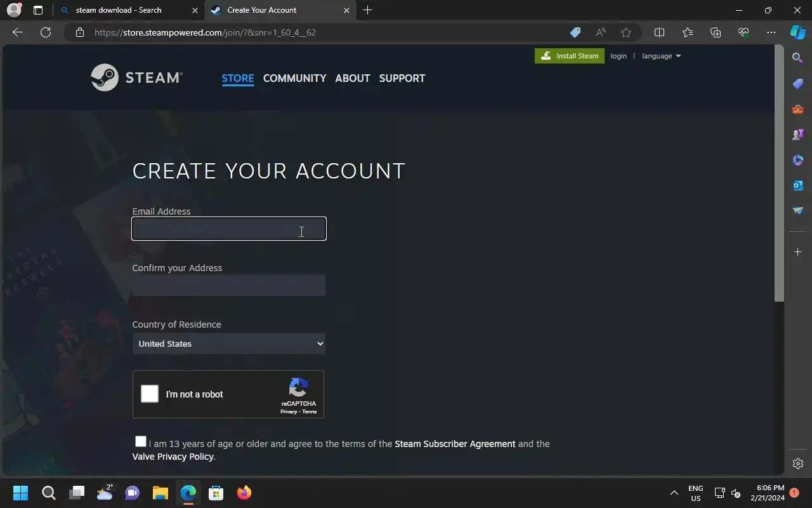Image resolution: width=812 pixels, height=508 pixels.
Task: Activate the read aloud icon
Action: (x=601, y=32)
